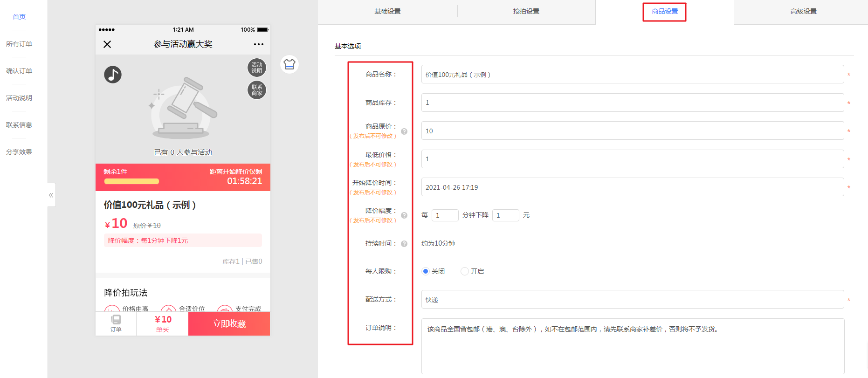Click the 商品原价 input field
The height and width of the screenshot is (378, 868).
coord(633,131)
